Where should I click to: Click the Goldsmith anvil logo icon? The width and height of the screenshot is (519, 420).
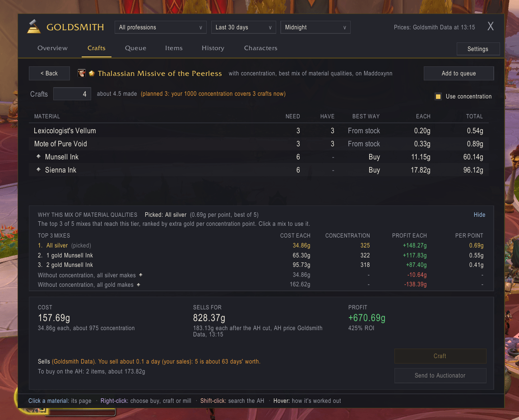[34, 27]
